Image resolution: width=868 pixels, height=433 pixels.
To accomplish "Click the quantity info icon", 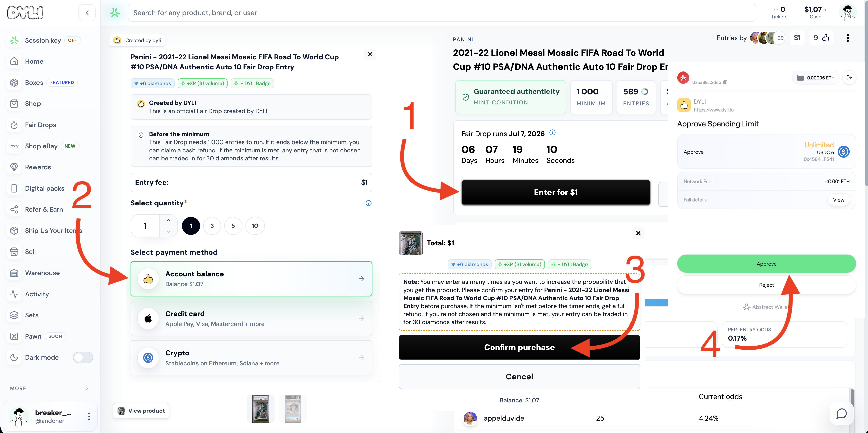I will point(369,203).
